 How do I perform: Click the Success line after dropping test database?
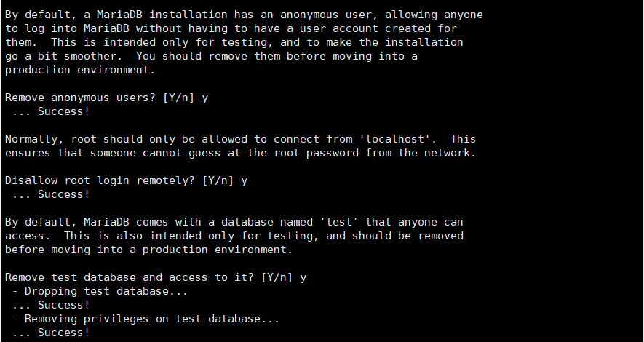pos(50,305)
